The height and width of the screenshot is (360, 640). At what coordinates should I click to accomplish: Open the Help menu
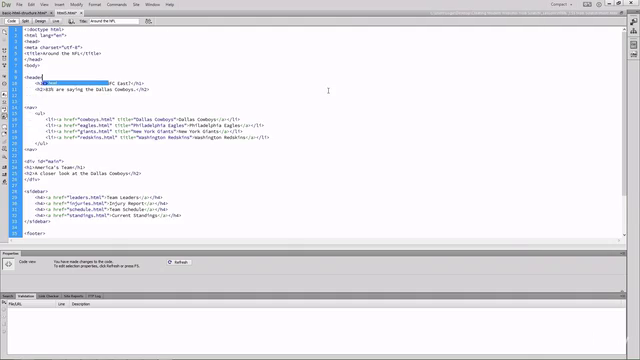point(170,4)
